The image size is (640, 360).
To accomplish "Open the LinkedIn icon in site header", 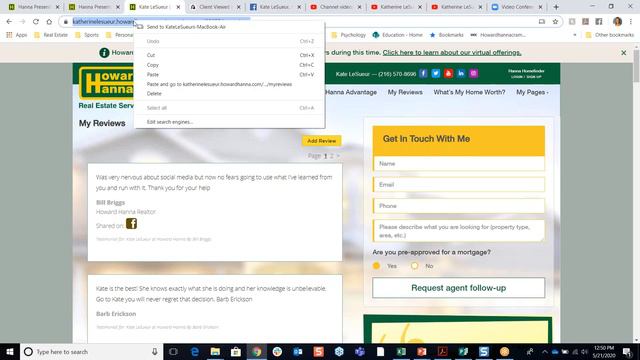I will [461, 73].
